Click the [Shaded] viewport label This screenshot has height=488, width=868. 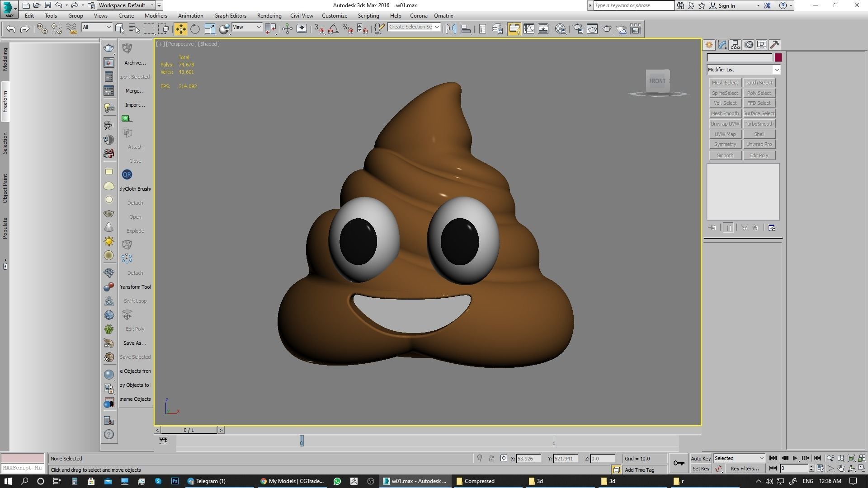209,44
